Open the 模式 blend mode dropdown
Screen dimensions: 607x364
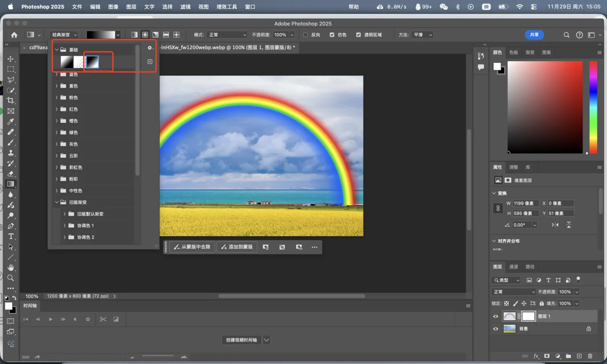[x=227, y=35]
